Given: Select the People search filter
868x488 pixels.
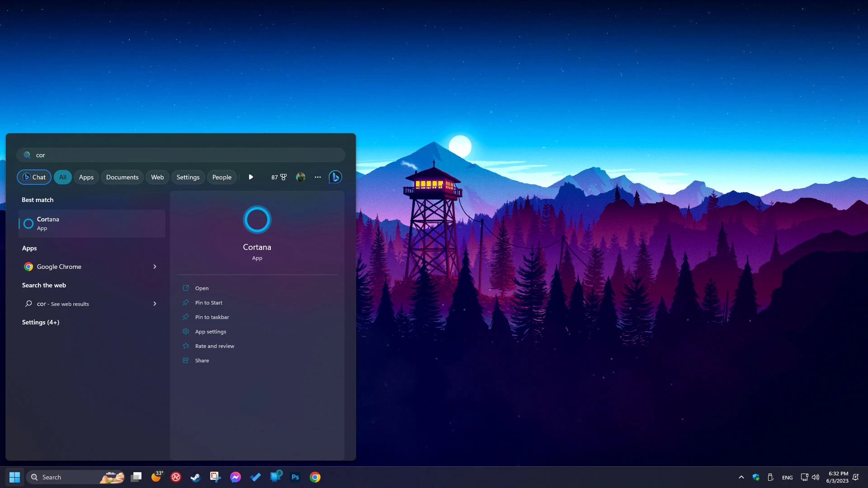Looking at the screenshot, I should [222, 177].
